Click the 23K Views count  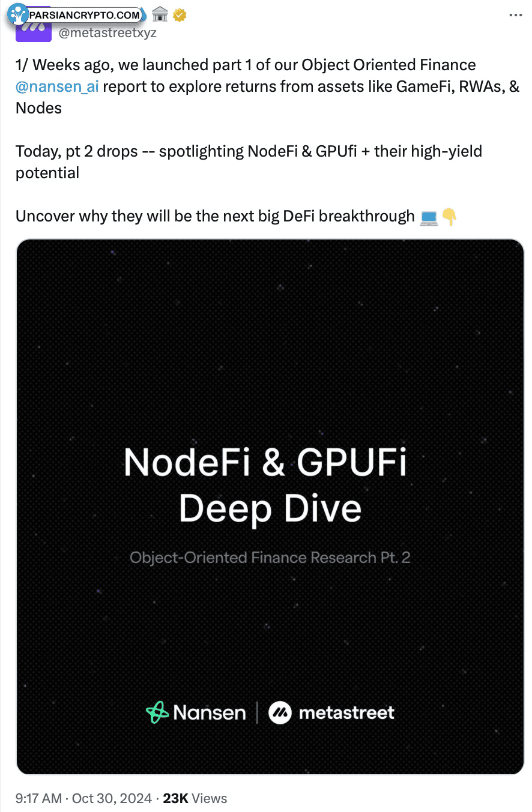(x=195, y=798)
